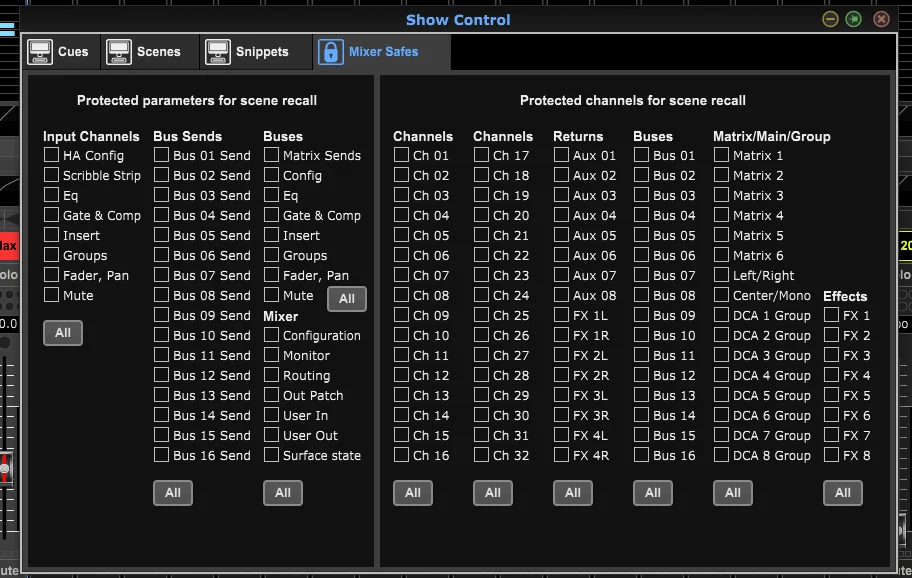
Task: Select All under Ch 17–32 column
Action: [x=493, y=493]
